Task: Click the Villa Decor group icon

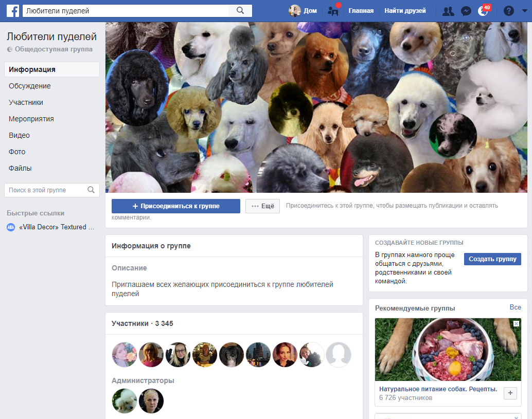Action: 11,227
